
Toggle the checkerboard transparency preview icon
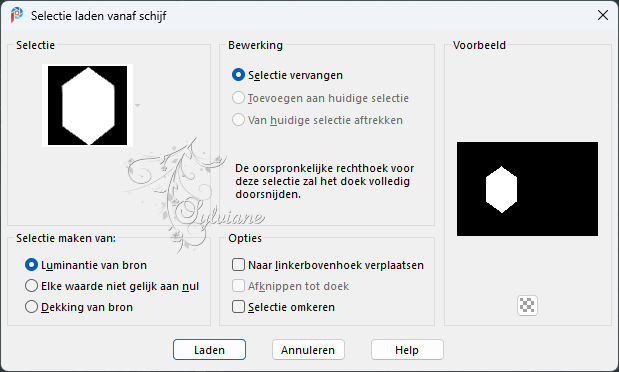(x=527, y=305)
